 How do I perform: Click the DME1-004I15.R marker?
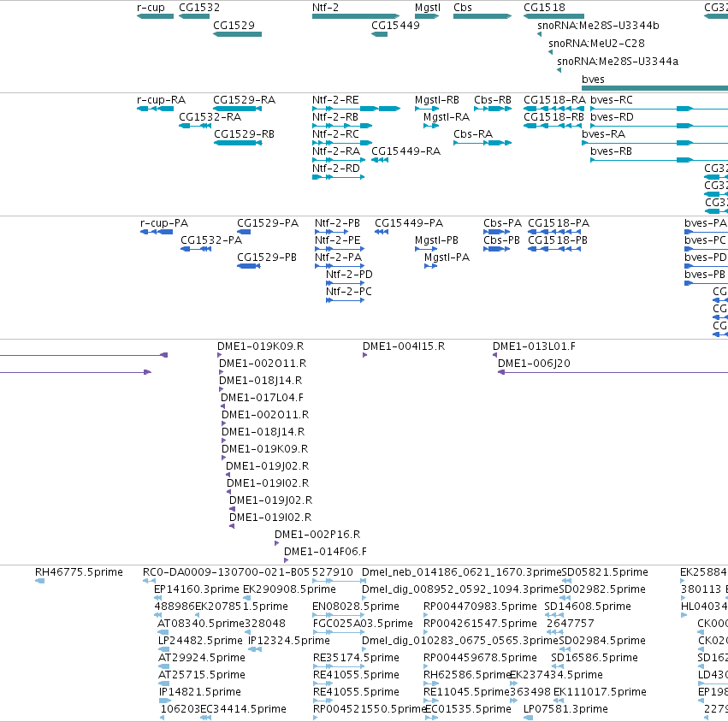tap(365, 355)
